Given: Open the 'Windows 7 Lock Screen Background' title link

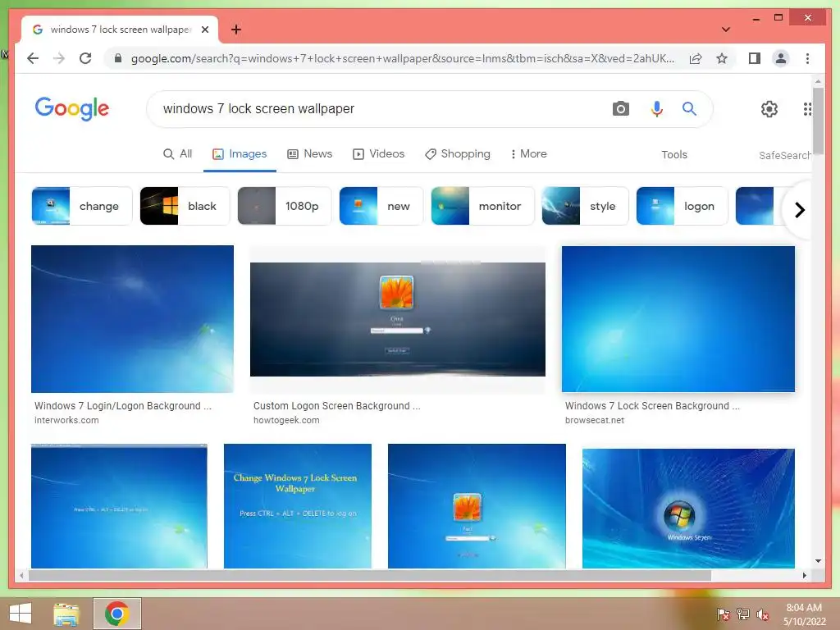Looking at the screenshot, I should pos(652,406).
